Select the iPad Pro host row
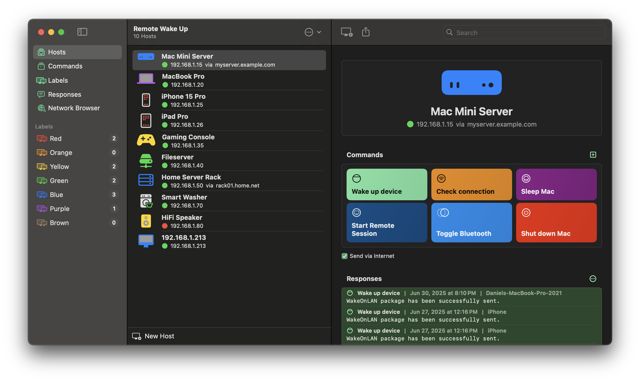This screenshot has height=382, width=640. point(229,120)
